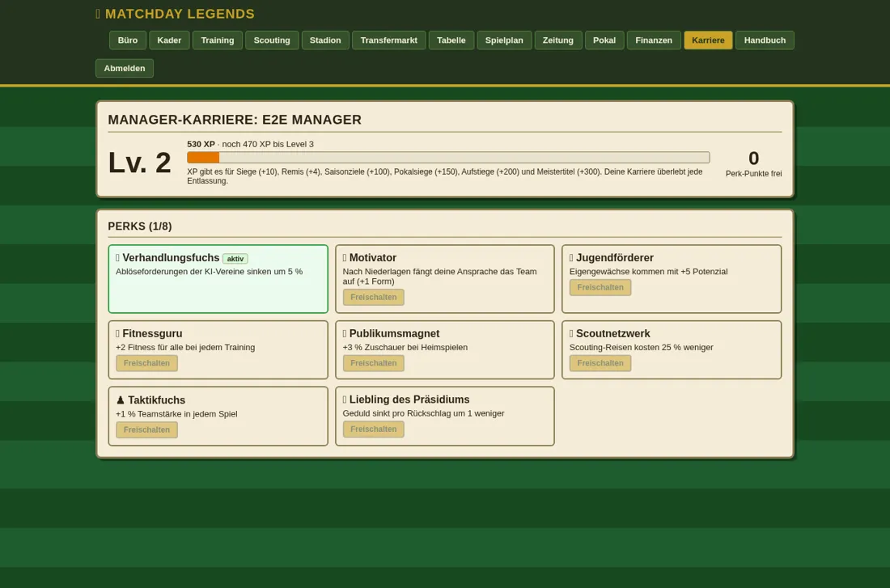Click '+2 Fitness für alle bei jedem Training'
Screen dimensions: 890x588
185,347
